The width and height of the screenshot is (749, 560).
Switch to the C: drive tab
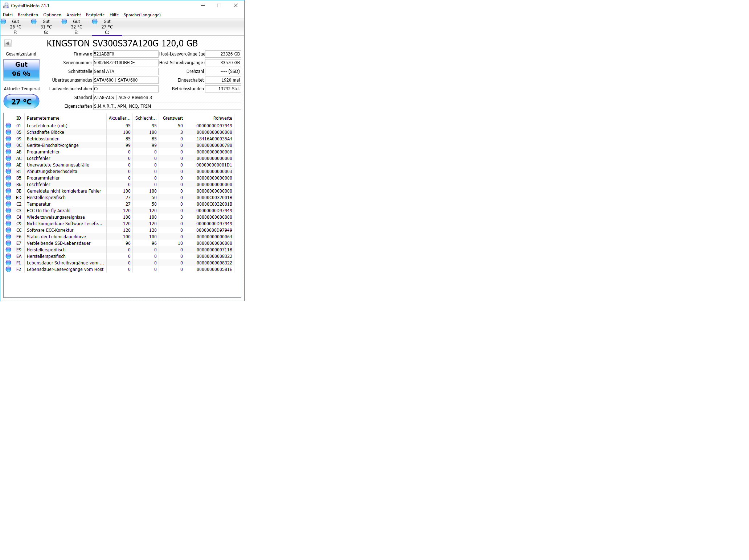(x=107, y=27)
